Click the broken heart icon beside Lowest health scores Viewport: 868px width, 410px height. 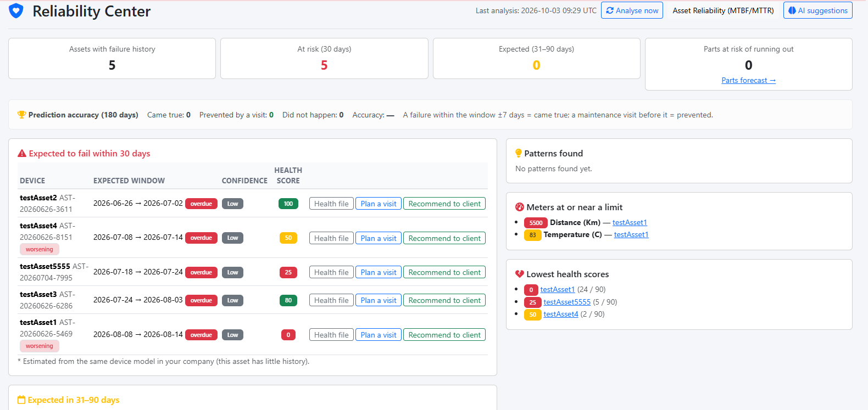[x=520, y=274]
